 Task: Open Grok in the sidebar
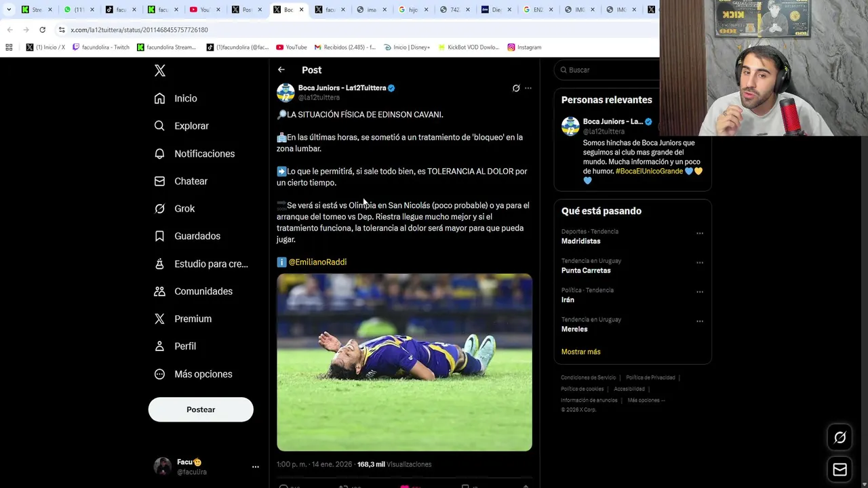click(174, 209)
